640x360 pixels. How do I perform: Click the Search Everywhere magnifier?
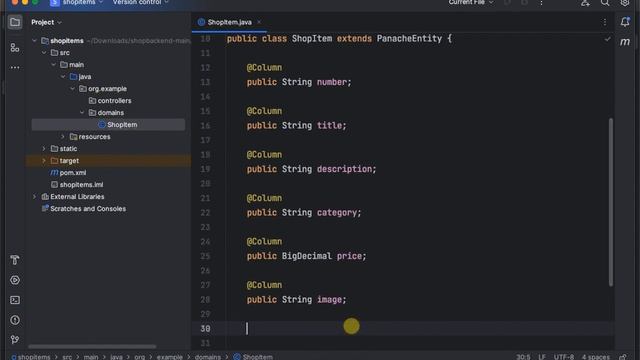(605, 3)
